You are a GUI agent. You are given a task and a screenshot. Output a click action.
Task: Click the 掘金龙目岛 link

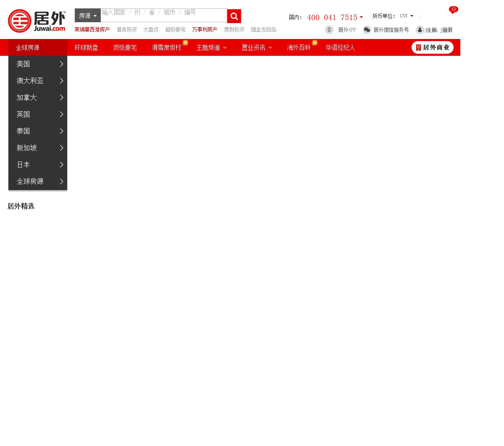tap(264, 30)
